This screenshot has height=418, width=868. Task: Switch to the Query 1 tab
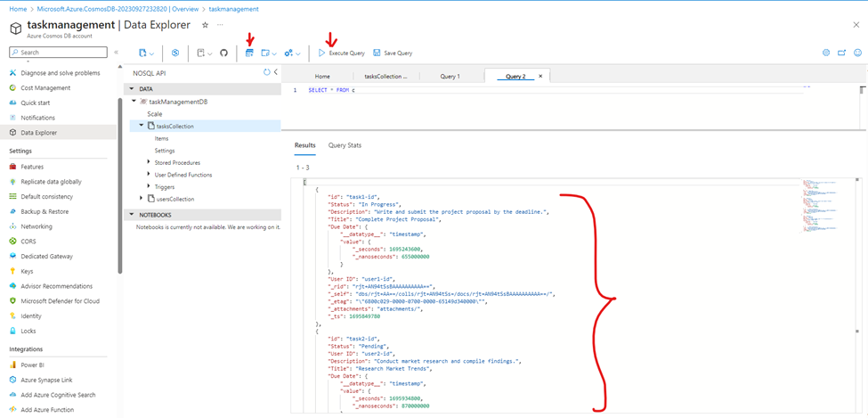[x=450, y=77]
